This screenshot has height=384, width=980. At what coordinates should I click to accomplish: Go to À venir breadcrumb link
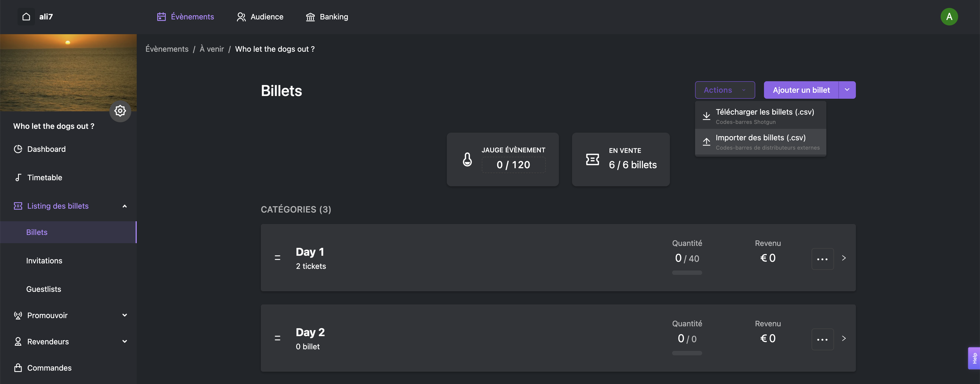coord(212,49)
